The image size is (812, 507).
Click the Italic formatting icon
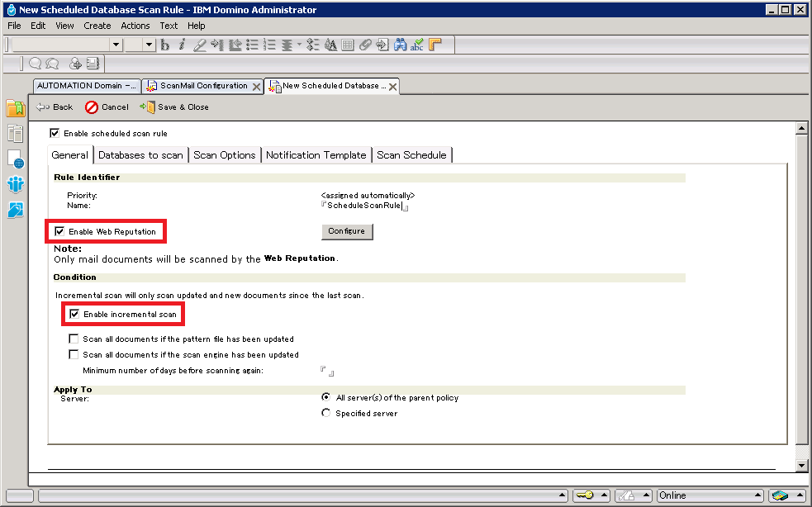point(181,45)
